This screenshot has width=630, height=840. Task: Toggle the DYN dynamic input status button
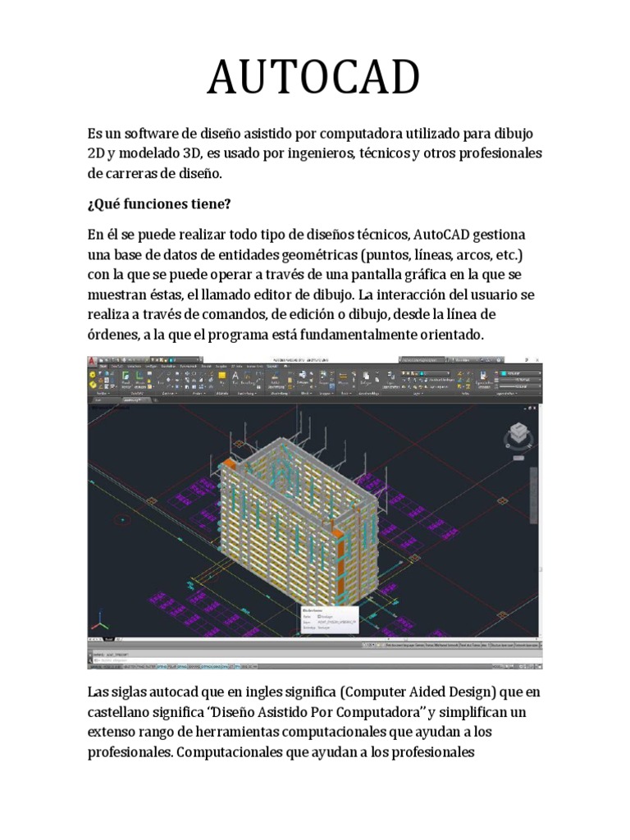(x=225, y=667)
